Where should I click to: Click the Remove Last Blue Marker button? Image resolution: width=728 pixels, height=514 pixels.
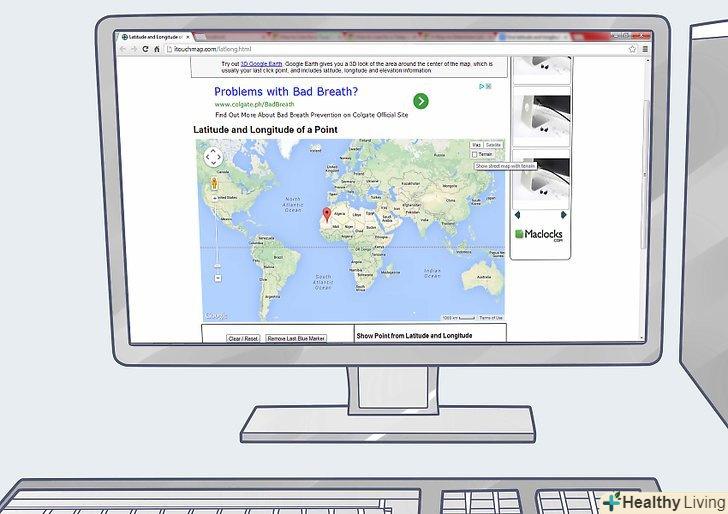tap(296, 338)
